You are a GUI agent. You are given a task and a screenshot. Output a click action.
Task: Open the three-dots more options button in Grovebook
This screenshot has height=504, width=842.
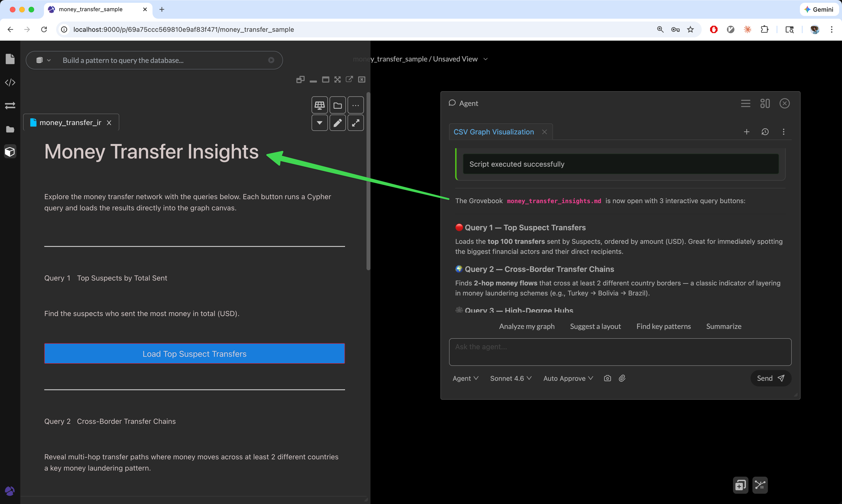[x=356, y=105]
